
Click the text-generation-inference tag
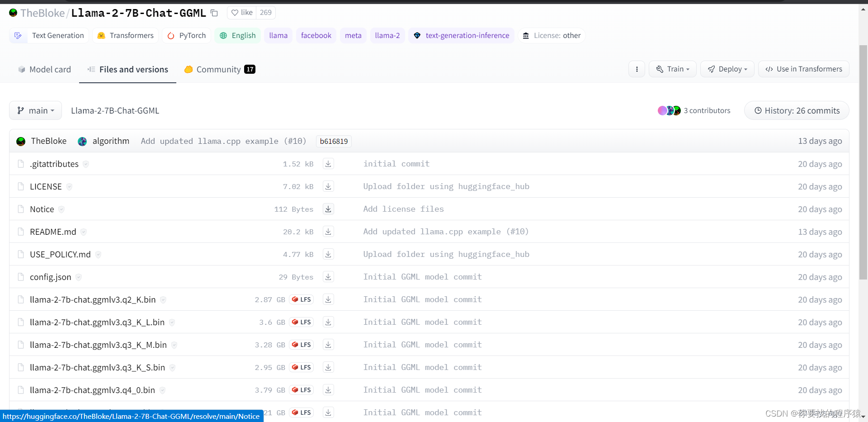(x=462, y=35)
